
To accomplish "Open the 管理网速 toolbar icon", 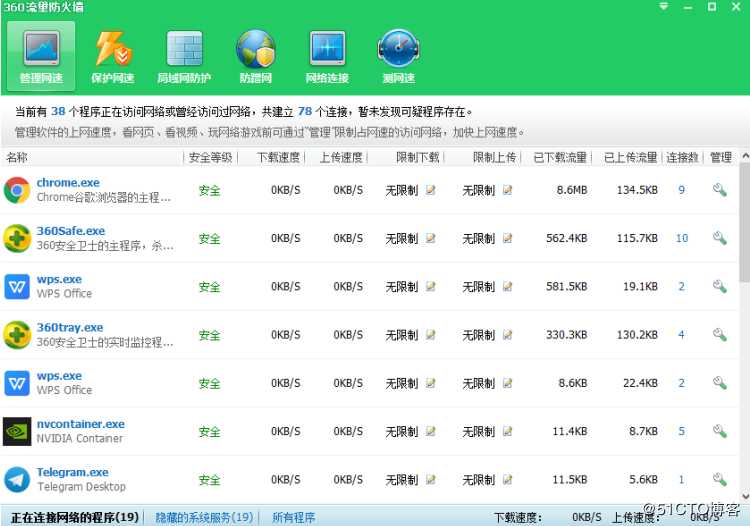I will pos(41,55).
